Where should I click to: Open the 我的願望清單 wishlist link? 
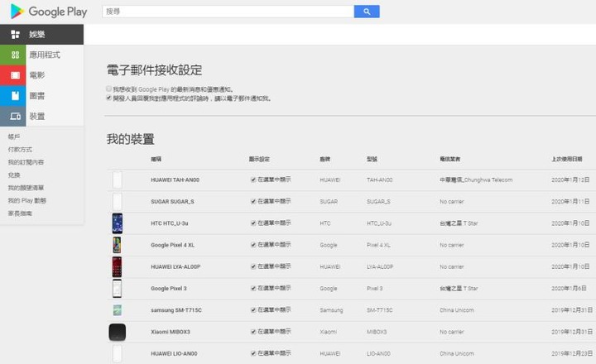coord(26,188)
